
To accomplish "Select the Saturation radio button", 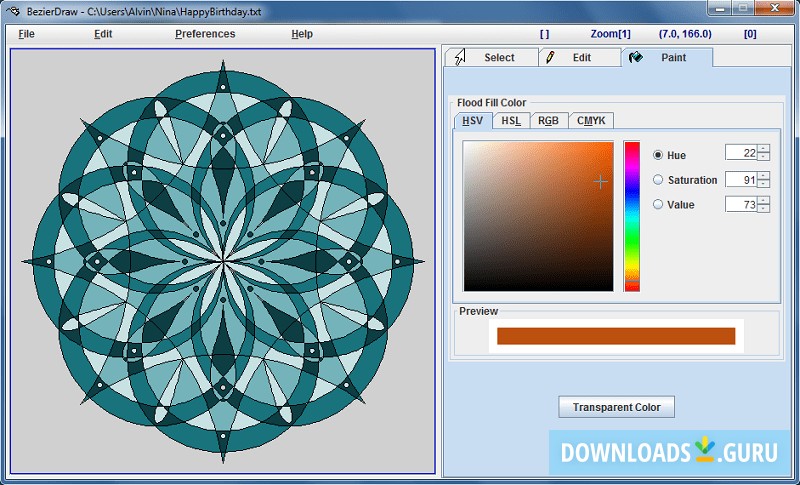I will 658,180.
